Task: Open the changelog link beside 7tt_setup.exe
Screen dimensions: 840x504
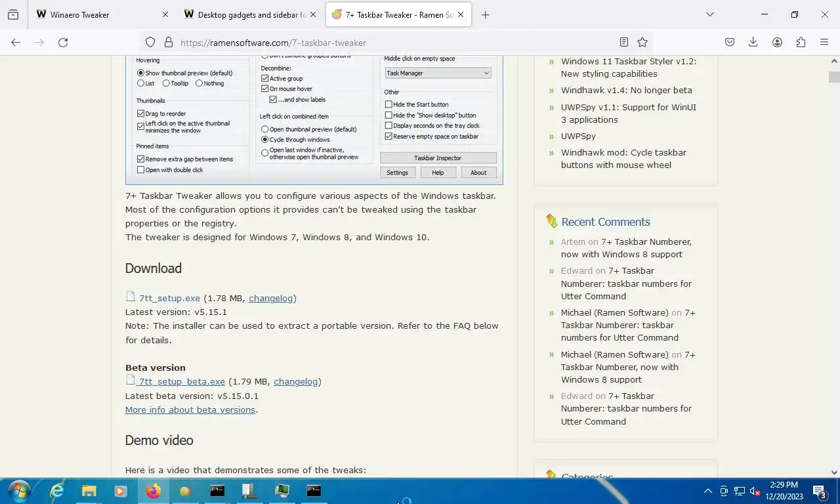Action: pyautogui.click(x=270, y=298)
